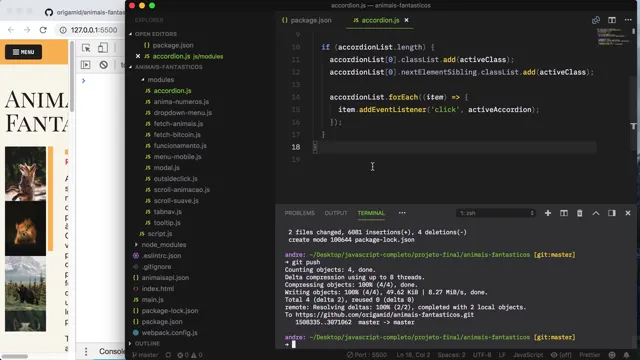Switch to the OUTPUT panel tab
The width and height of the screenshot is (640, 360).
[336, 213]
